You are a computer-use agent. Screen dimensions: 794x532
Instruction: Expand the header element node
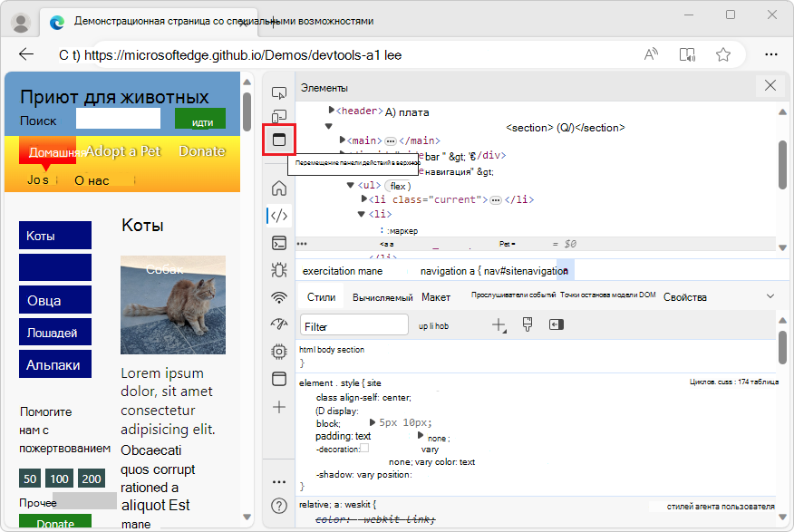[332, 110]
